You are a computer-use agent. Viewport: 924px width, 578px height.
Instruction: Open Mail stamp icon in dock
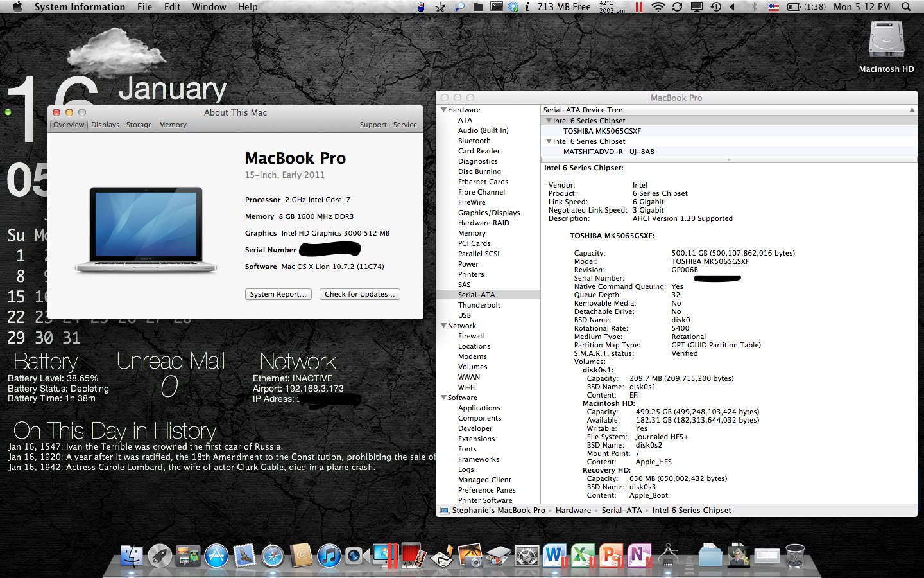244,555
